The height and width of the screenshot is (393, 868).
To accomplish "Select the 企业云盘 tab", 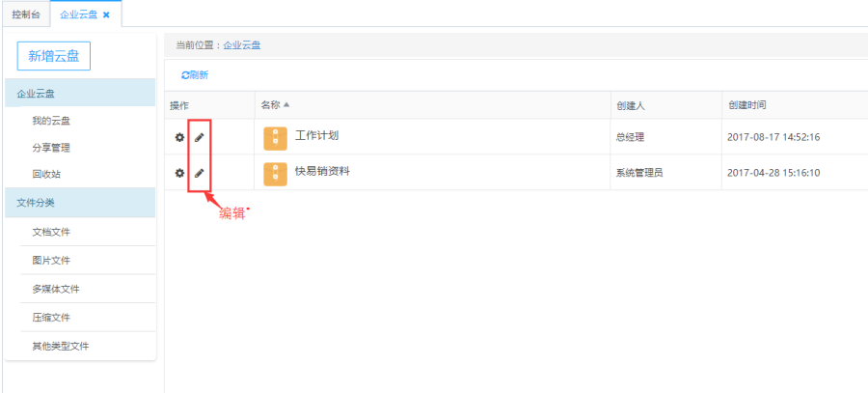I will tap(78, 14).
